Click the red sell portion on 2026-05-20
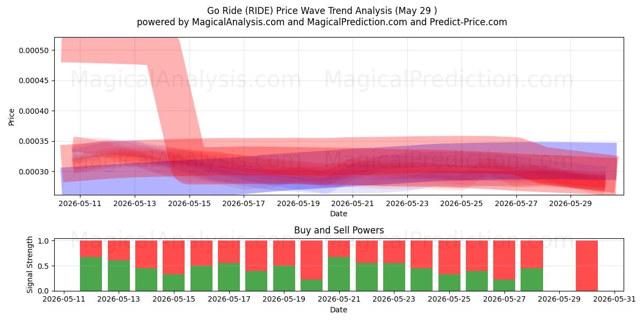 (x=311, y=260)
